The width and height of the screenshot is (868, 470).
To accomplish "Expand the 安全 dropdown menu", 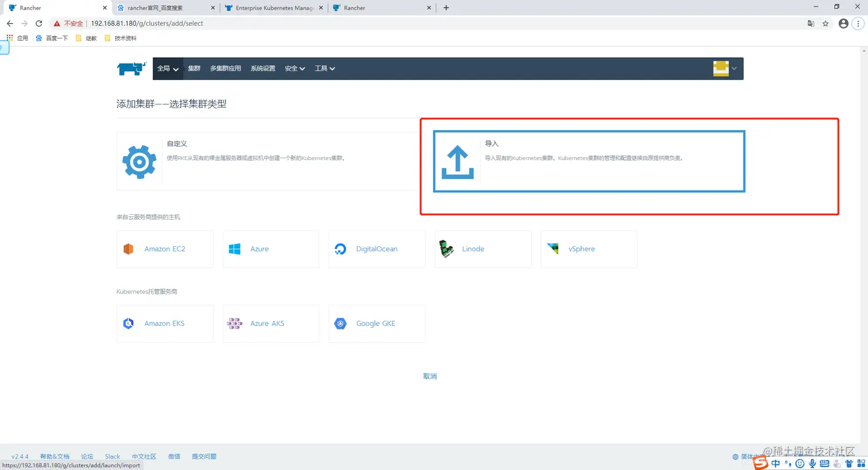I will pyautogui.click(x=294, y=68).
